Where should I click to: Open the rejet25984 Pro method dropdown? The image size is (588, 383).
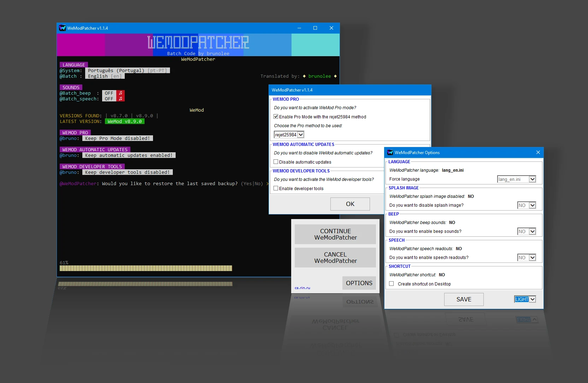(300, 135)
